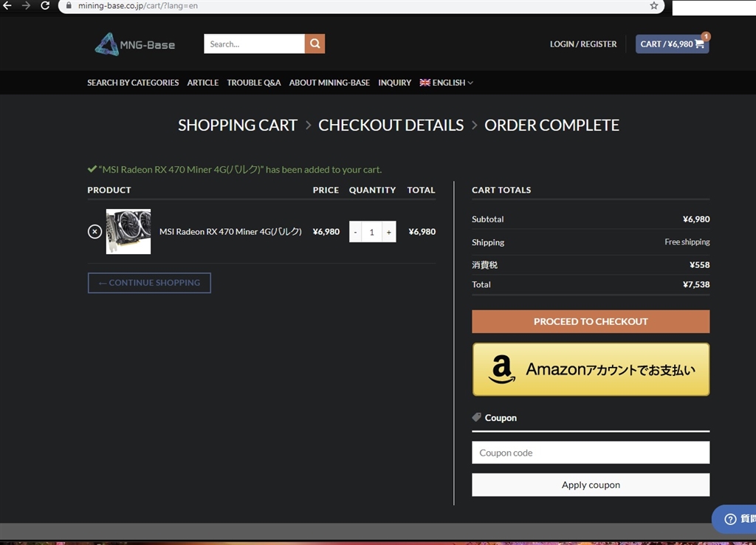Click the orange search magnifier button

[x=315, y=44]
